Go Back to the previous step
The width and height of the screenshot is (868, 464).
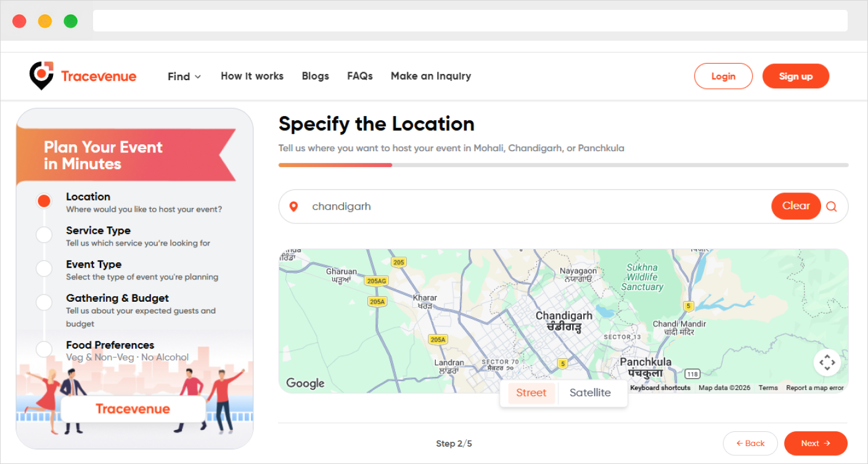coord(750,443)
